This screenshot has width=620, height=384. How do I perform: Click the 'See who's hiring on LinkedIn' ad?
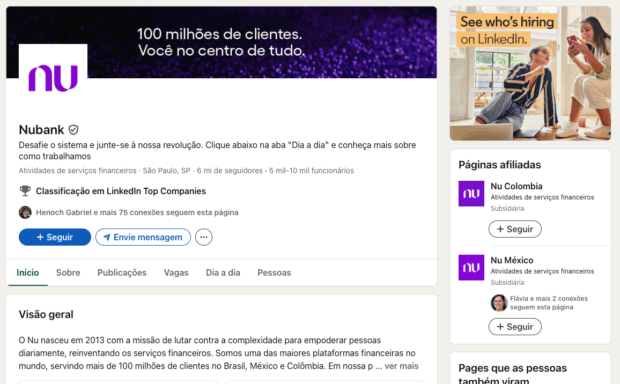[530, 73]
